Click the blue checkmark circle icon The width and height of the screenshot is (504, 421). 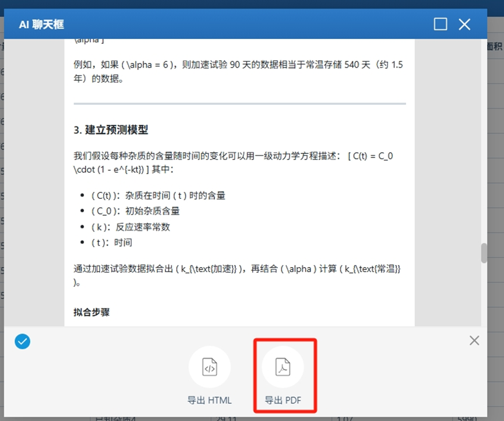[22, 341]
